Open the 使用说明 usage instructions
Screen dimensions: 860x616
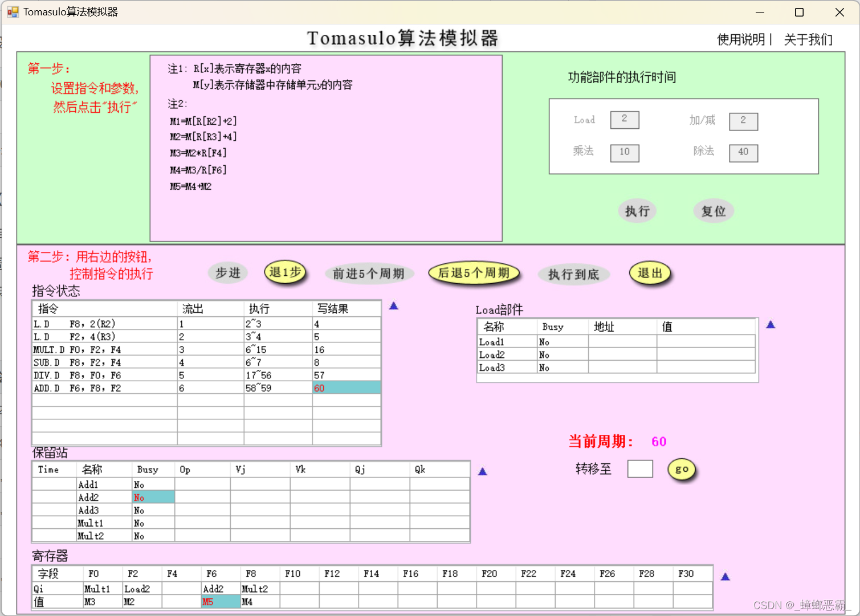741,40
